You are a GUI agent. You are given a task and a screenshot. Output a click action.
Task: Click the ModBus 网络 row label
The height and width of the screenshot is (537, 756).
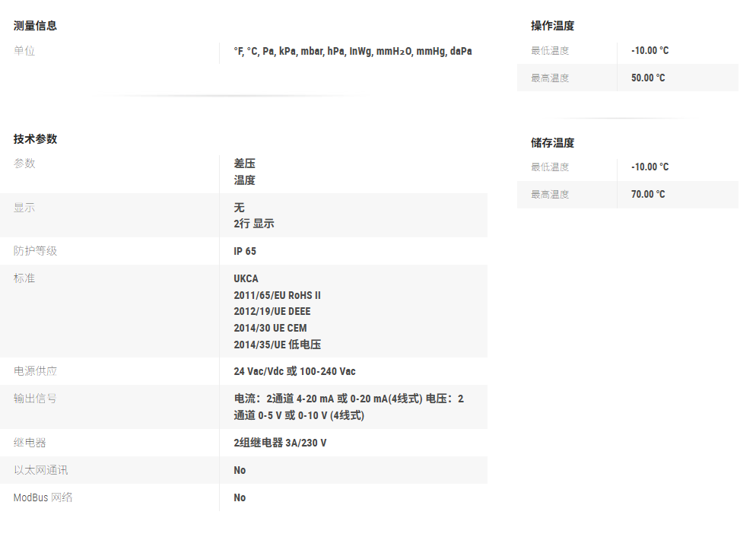[x=43, y=497]
